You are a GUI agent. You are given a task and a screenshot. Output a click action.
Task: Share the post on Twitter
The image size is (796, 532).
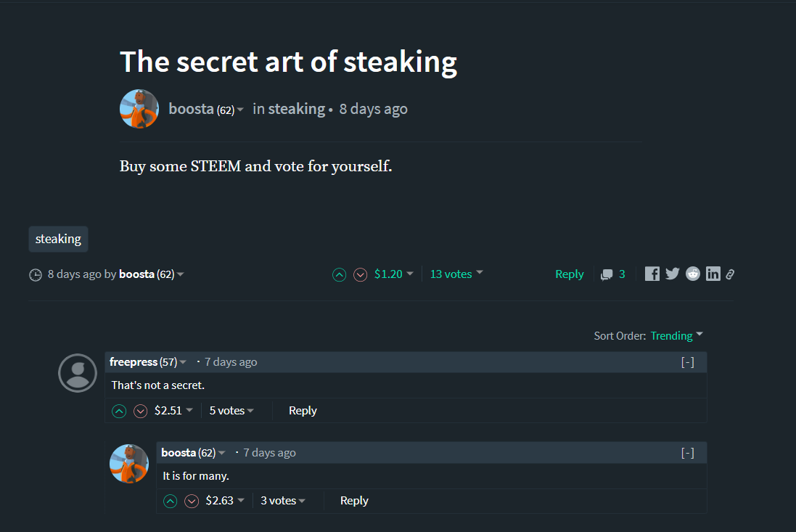(x=673, y=274)
